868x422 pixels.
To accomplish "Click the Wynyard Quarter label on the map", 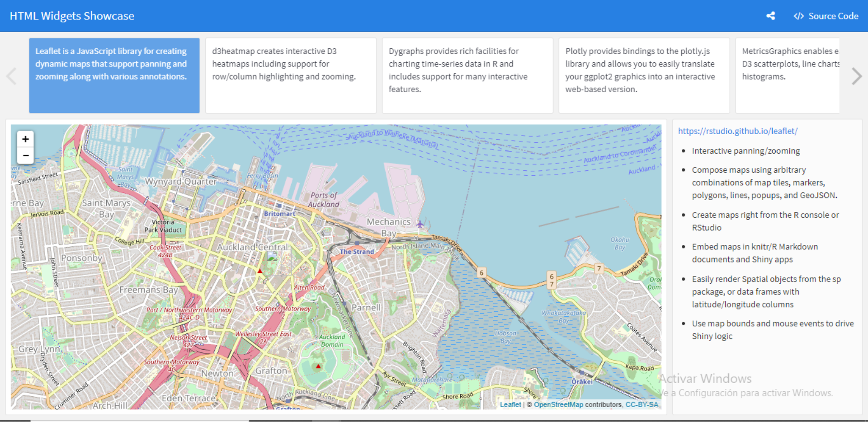I will tap(181, 182).
